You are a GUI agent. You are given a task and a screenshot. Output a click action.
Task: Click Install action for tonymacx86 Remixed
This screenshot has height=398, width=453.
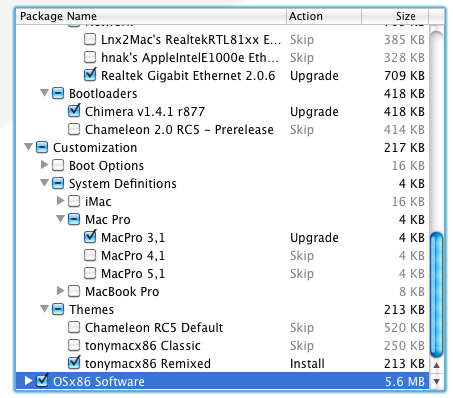pos(307,364)
